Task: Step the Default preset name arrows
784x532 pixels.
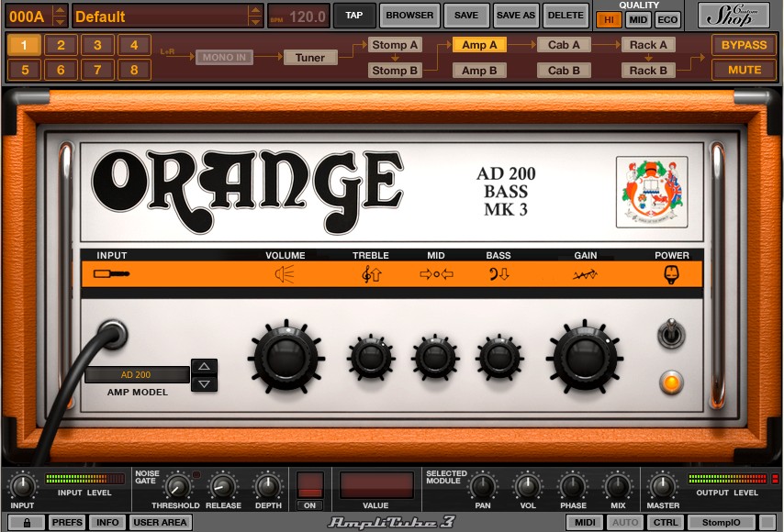Action: click(255, 16)
